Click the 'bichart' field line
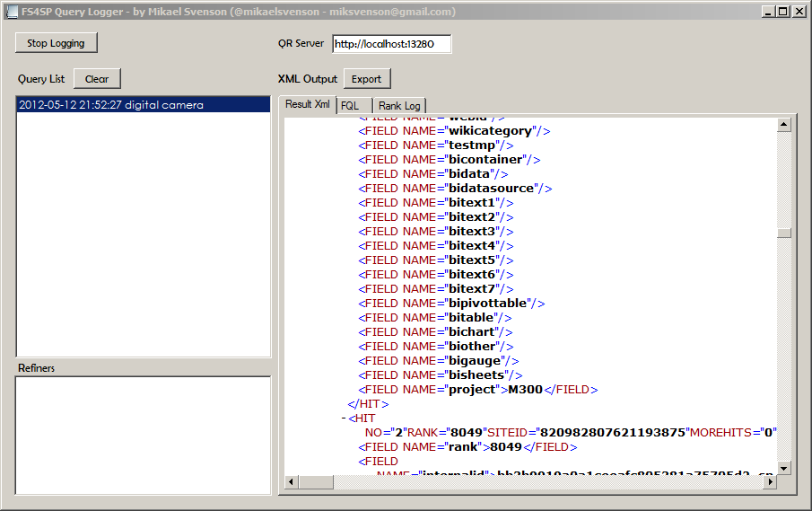The image size is (812, 511). 435,332
